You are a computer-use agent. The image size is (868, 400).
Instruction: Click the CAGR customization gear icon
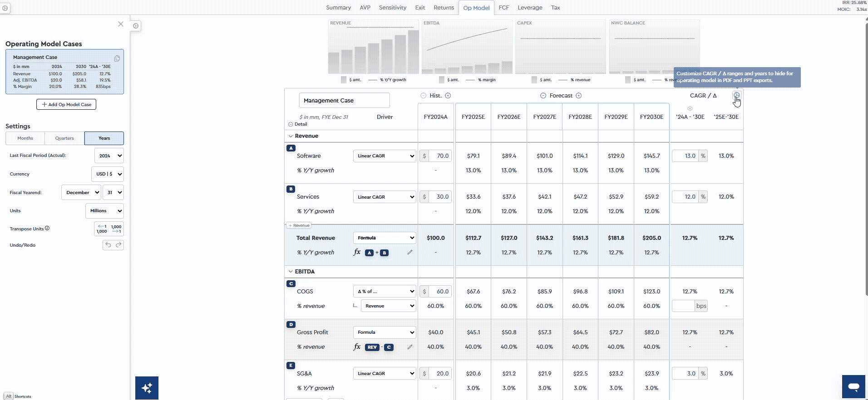click(736, 95)
